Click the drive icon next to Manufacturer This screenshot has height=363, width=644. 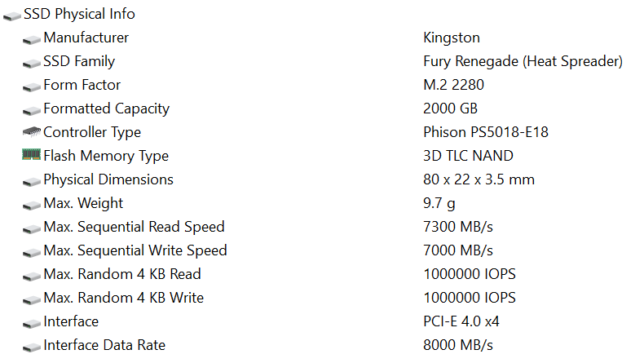click(x=32, y=38)
